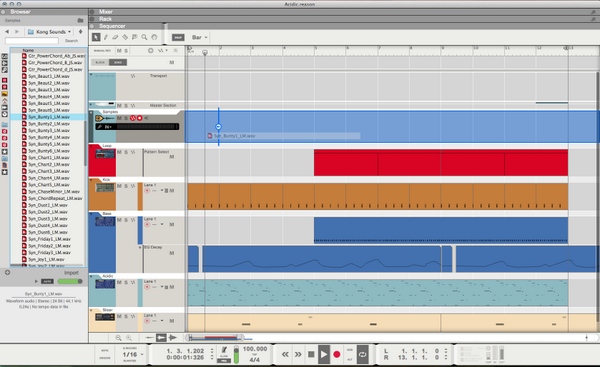Viewport: 600px width, 367px height.
Task: Select the Pencil tool
Action: click(106, 37)
